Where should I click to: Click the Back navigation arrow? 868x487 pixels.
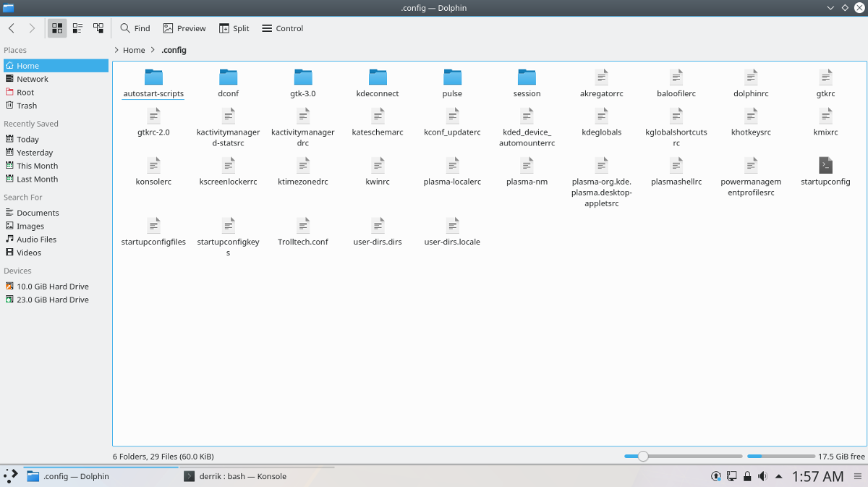click(12, 28)
